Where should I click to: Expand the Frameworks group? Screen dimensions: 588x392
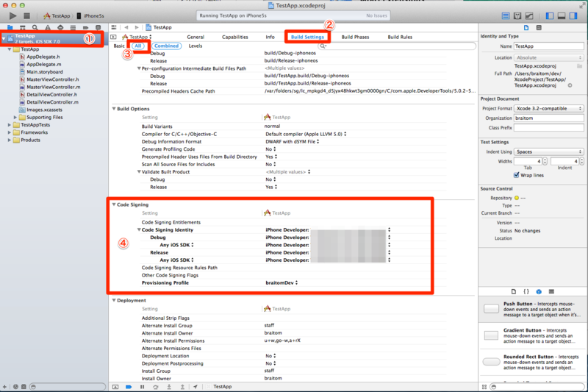(10, 132)
